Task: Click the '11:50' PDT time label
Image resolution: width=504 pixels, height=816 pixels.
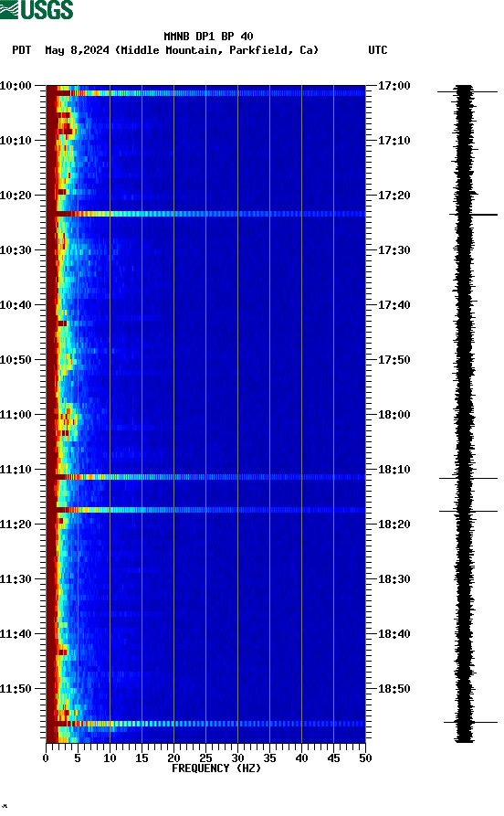Action: pyautogui.click(x=16, y=688)
